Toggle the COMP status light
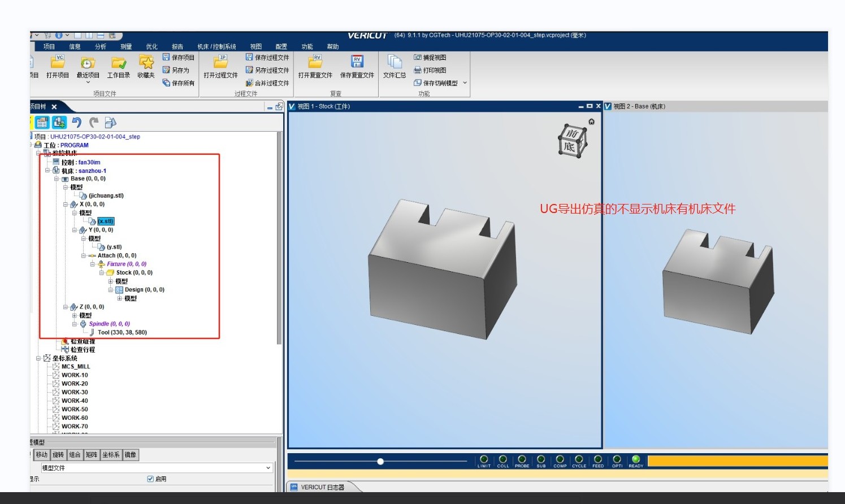This screenshot has width=845, height=504. (x=560, y=459)
